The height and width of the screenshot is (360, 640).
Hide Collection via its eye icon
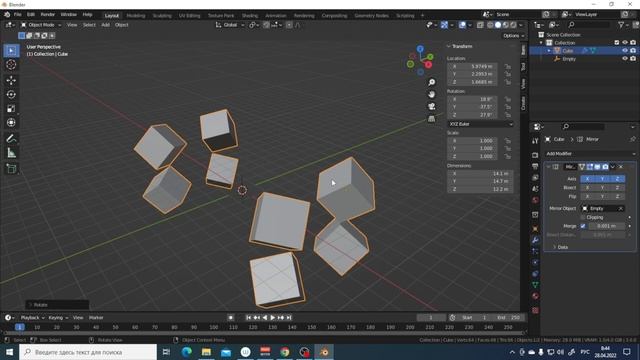pos(625,42)
